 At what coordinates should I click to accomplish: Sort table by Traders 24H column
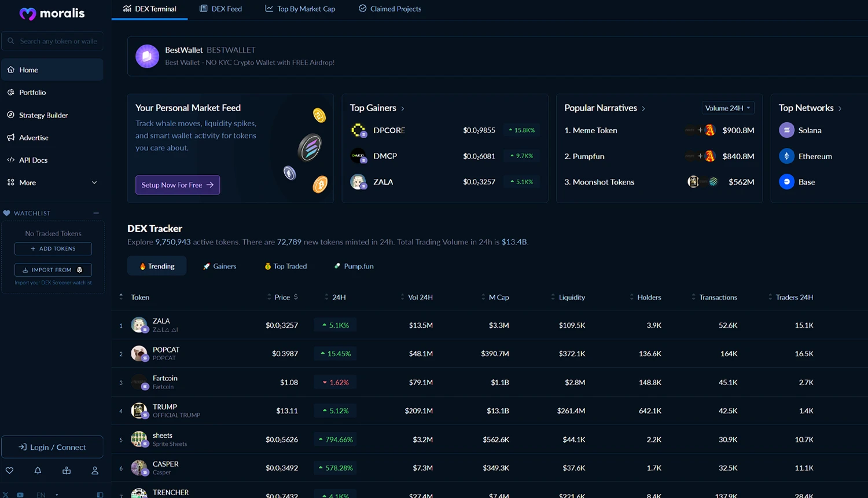tap(790, 297)
